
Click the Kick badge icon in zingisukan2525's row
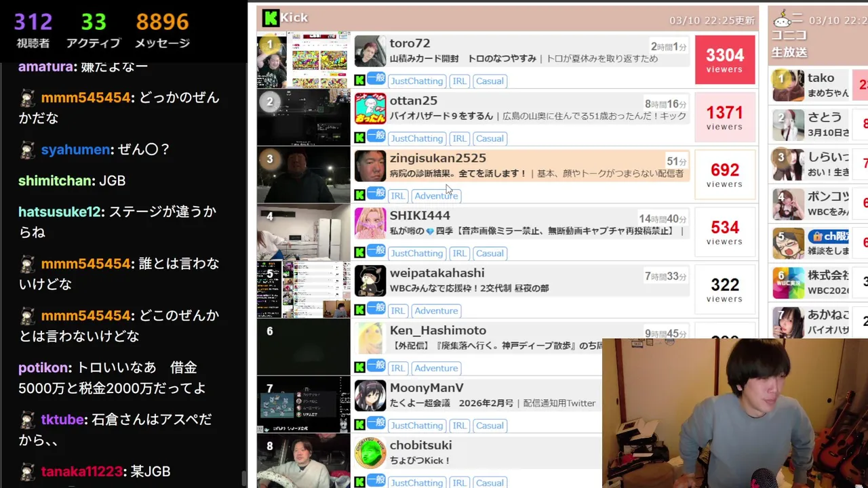(359, 195)
